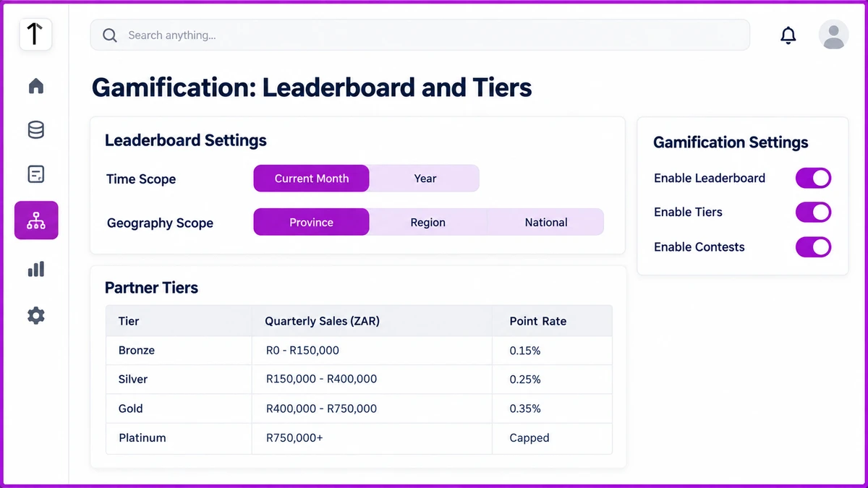Screen dimensions: 868x488
Task: Click the Capped point rate cell
Action: pos(552,438)
